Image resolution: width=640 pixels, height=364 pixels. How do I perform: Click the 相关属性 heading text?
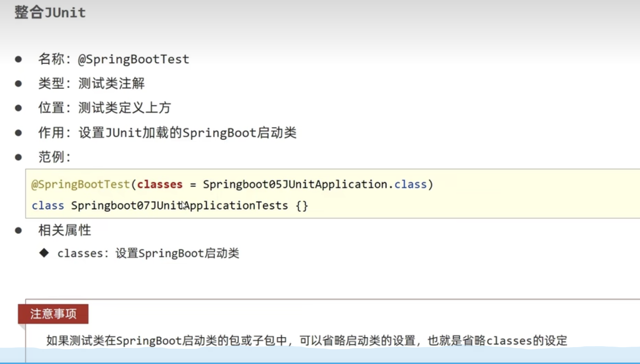(65, 231)
